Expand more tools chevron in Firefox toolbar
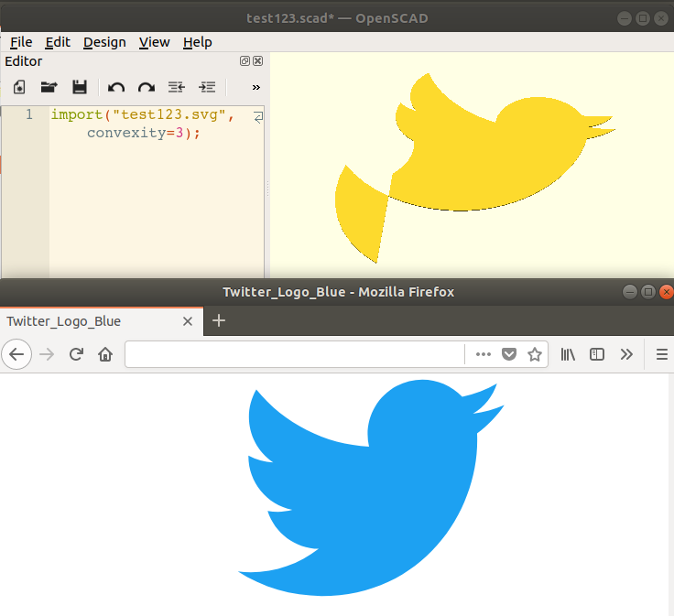The image size is (674, 616). 626,354
